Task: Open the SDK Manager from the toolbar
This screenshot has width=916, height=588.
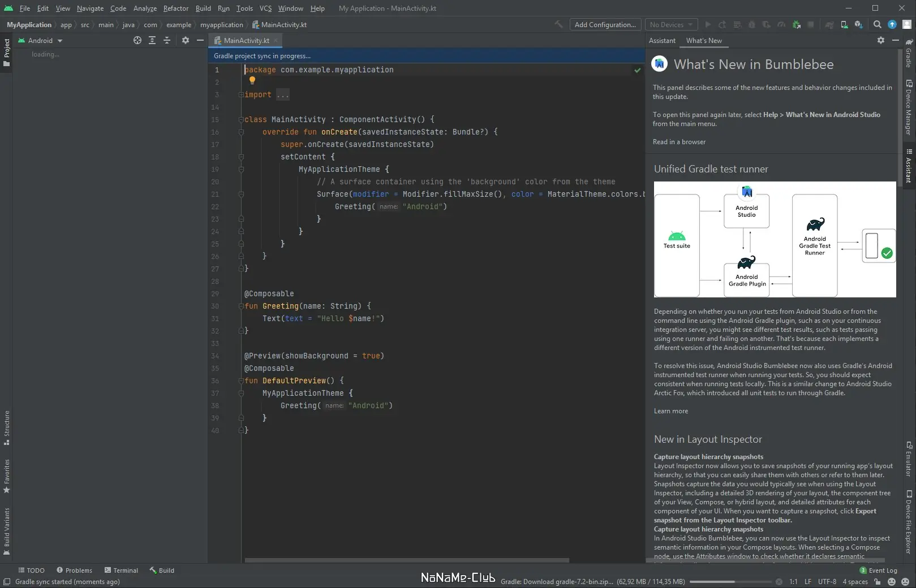Action: [858, 25]
